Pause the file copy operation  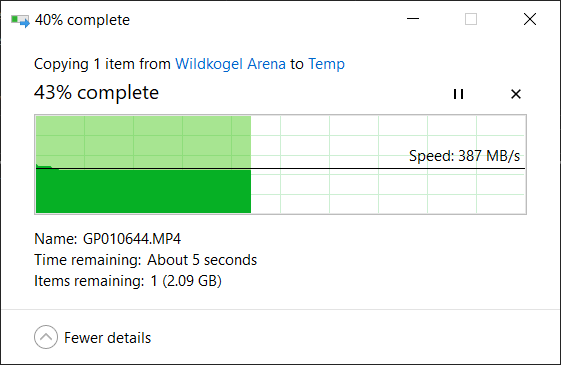[x=458, y=94]
